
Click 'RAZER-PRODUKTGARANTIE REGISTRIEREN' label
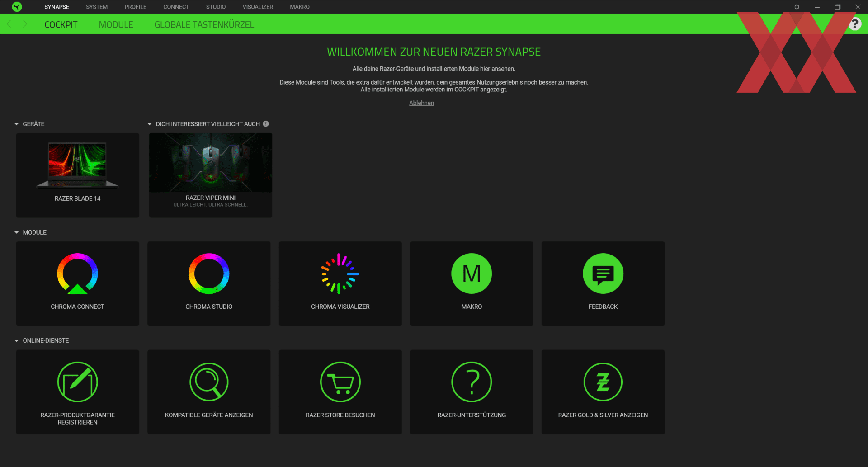(x=77, y=419)
